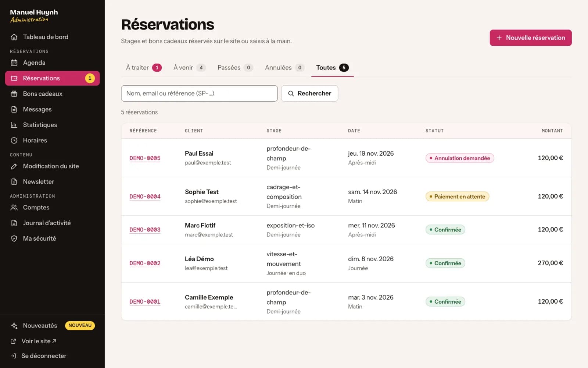The width and height of the screenshot is (588, 368).
Task: Open reservation DEMO-0005
Action: coord(145,158)
